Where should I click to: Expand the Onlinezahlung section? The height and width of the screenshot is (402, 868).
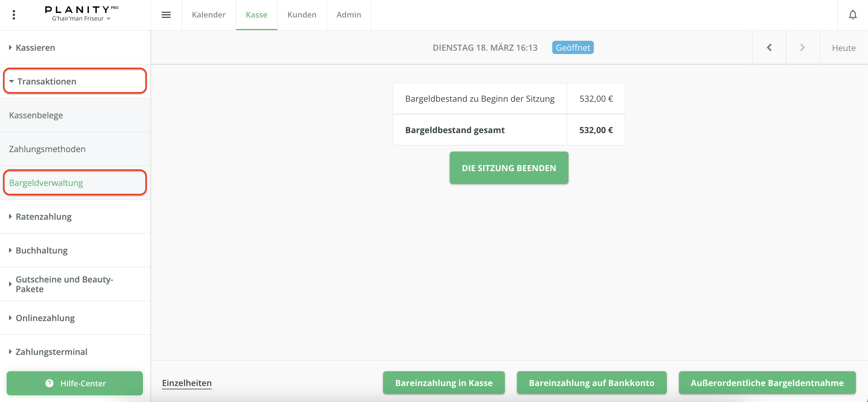point(45,318)
